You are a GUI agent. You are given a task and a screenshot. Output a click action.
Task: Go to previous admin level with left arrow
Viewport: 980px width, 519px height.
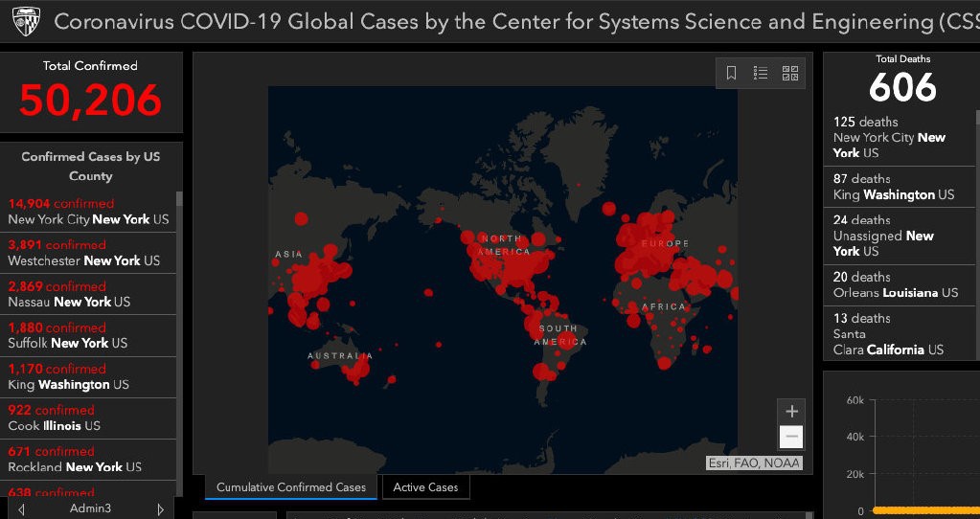tap(21, 509)
